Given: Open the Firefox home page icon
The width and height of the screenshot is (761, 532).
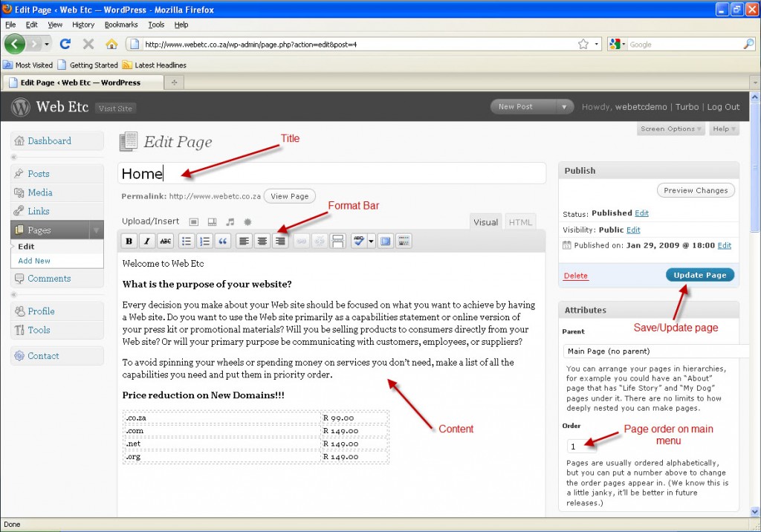Looking at the screenshot, I should pos(111,44).
